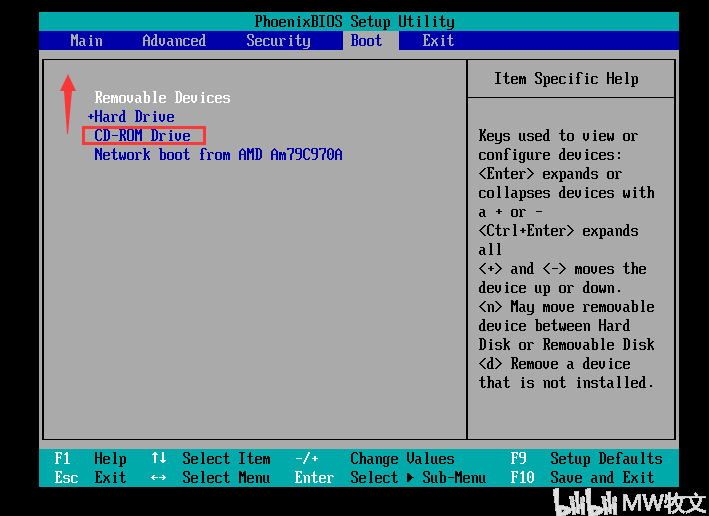Click the sub-menu triangle symbol in footer
This screenshot has height=516, width=709.
[x=410, y=478]
